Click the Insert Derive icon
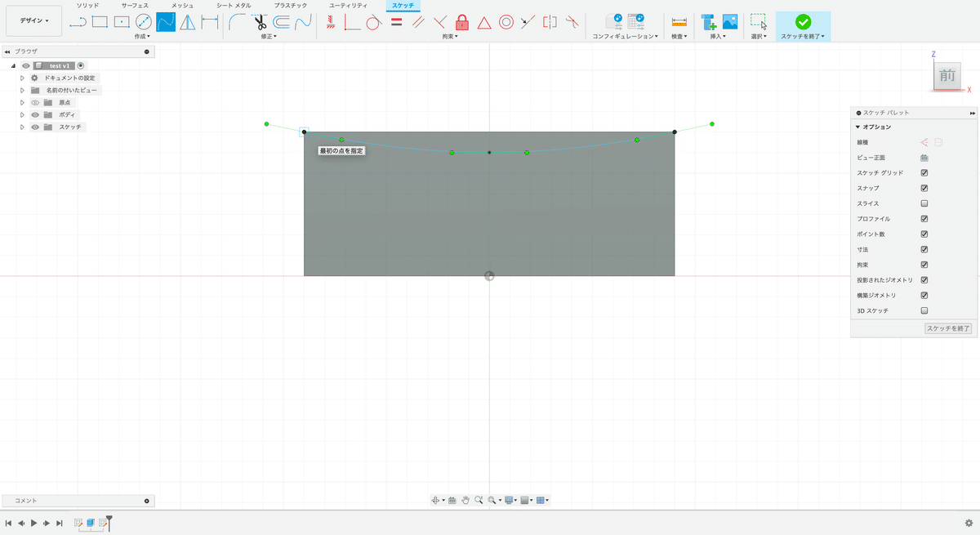Viewport: 980px width, 535px height. (x=709, y=22)
